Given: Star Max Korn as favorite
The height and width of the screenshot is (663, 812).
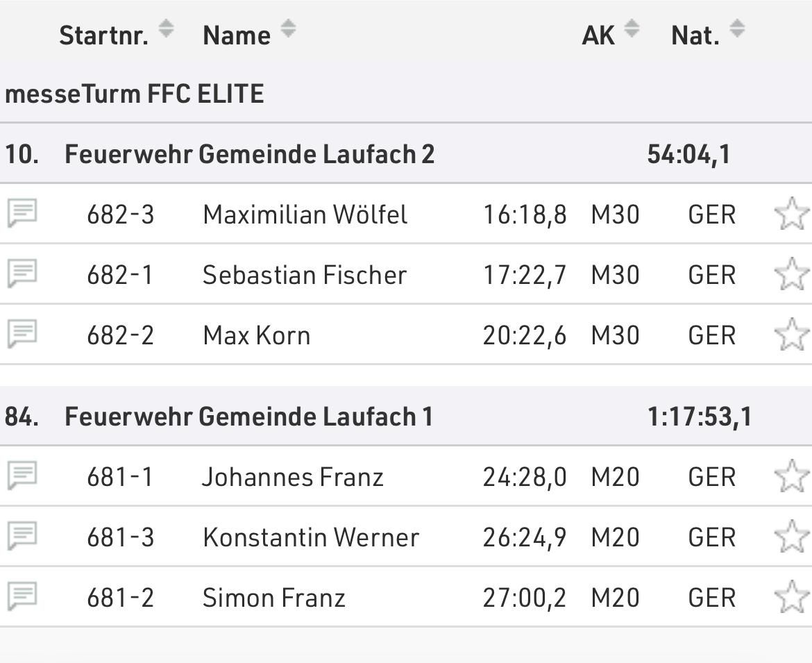Looking at the screenshot, I should click(791, 335).
